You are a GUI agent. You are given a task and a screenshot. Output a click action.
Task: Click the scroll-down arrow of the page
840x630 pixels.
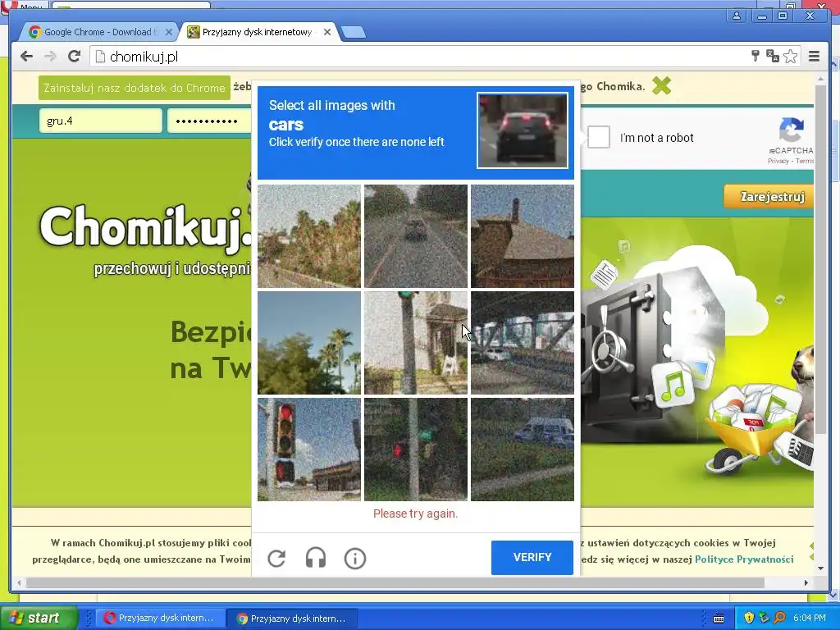tap(820, 568)
